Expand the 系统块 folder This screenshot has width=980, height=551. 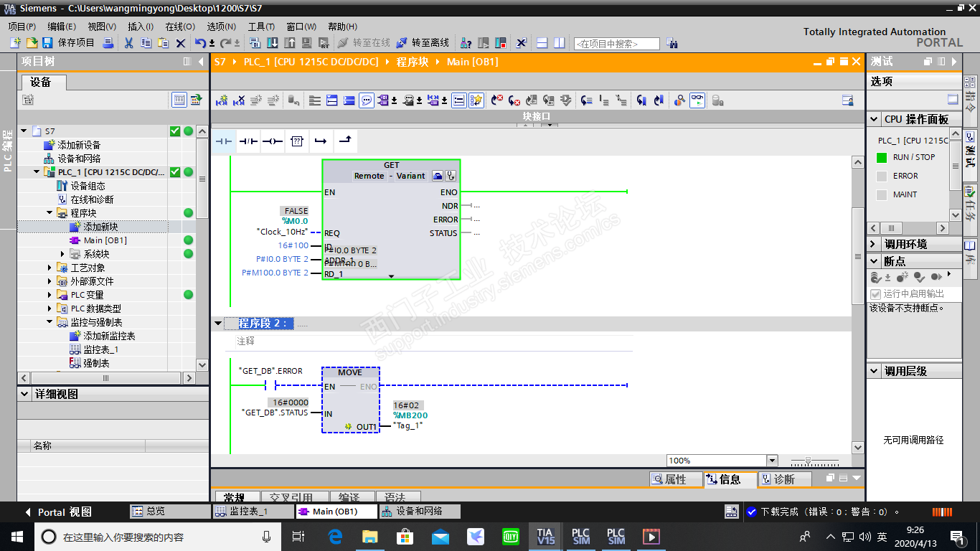63,254
